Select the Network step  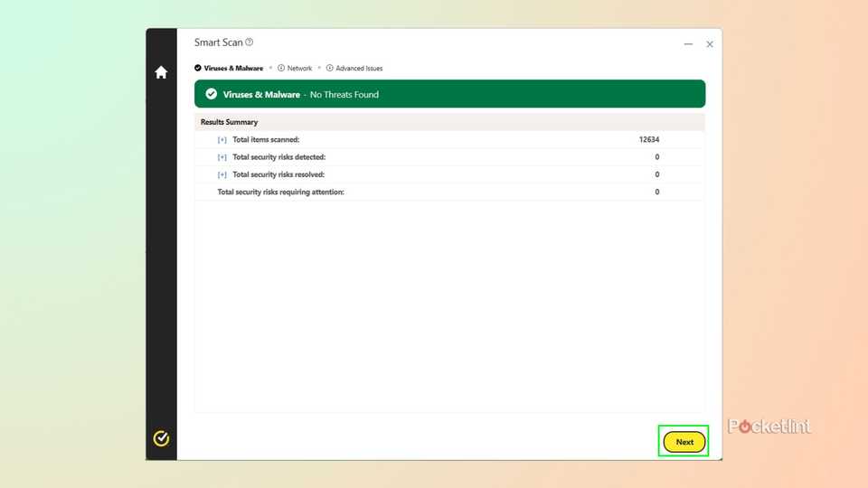click(295, 68)
